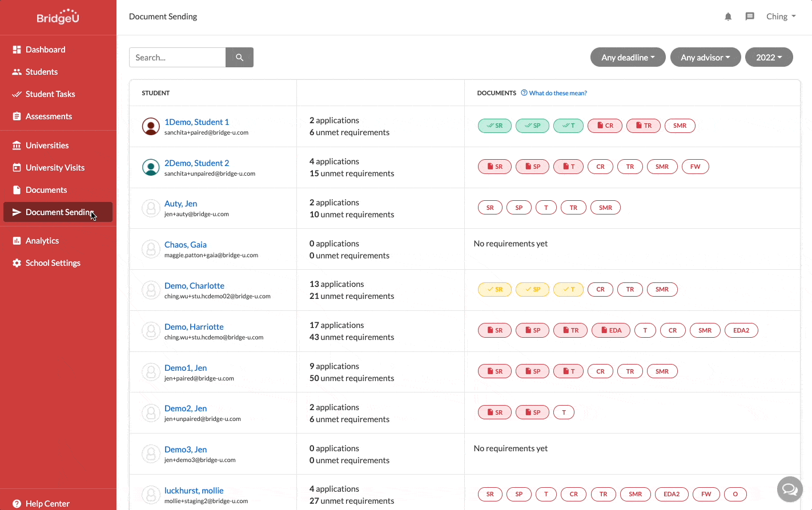The height and width of the screenshot is (510, 812).
Task: Click Chaos, Gaia avatar placeholder
Action: click(x=151, y=249)
